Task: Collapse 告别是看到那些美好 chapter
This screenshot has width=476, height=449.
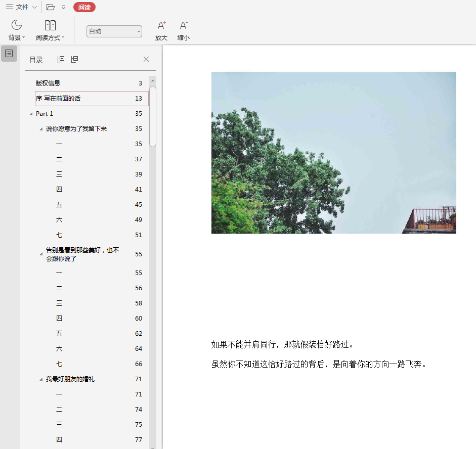Action: click(41, 254)
